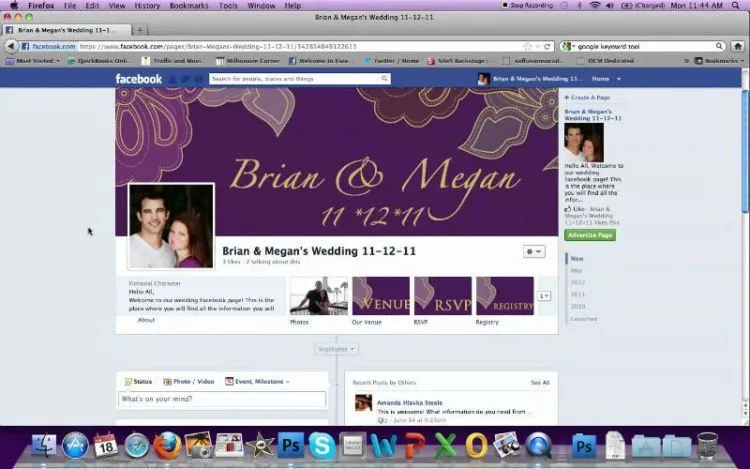
Task: Open the Firefox icon in the dock
Action: (x=167, y=446)
